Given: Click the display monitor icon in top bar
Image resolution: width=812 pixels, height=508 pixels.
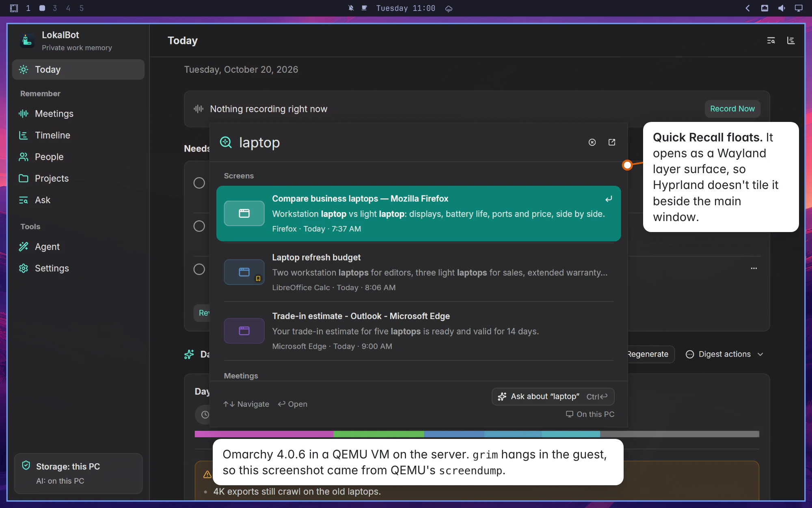Looking at the screenshot, I should point(799,8).
